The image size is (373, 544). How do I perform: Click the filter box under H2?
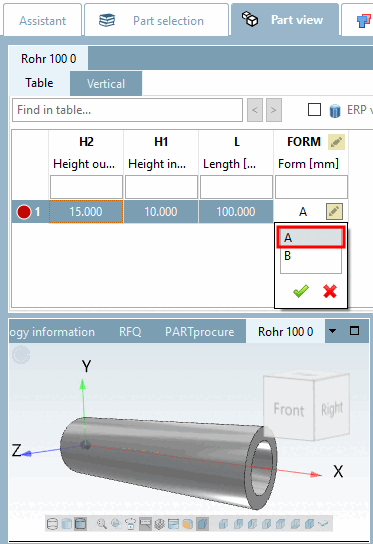point(86,187)
